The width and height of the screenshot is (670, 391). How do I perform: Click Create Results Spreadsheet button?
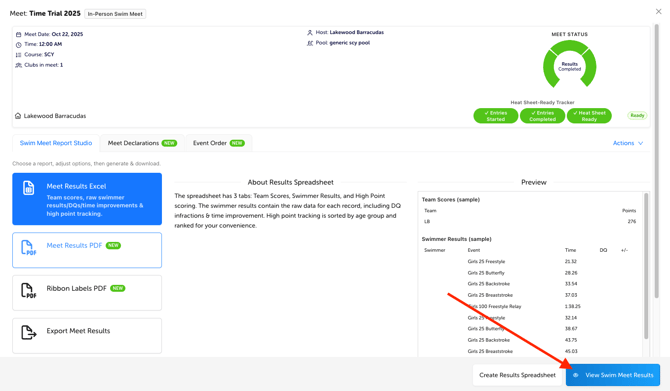(x=517, y=375)
